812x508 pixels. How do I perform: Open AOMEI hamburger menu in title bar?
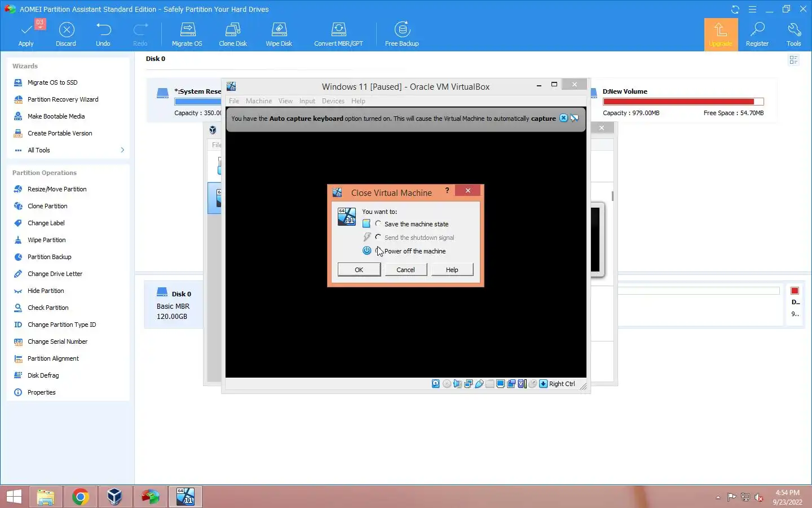point(752,9)
